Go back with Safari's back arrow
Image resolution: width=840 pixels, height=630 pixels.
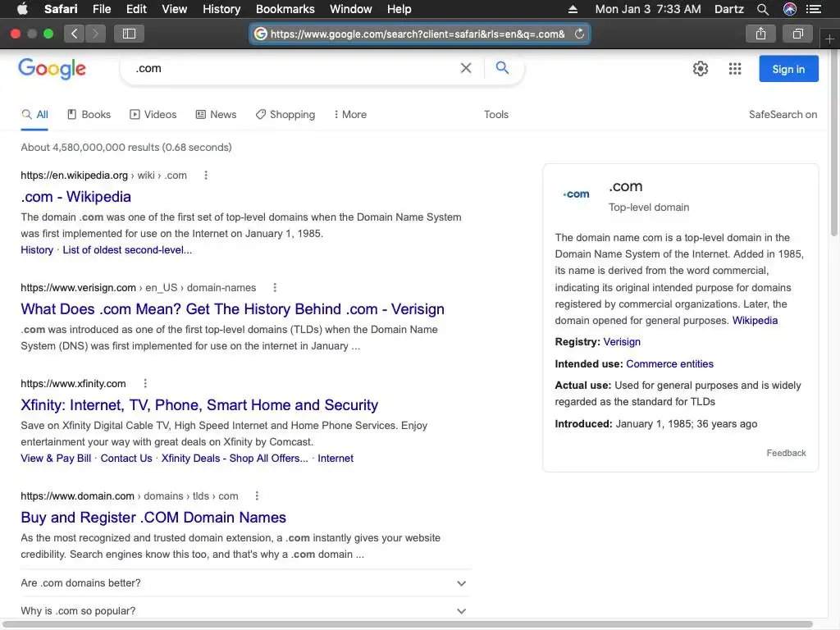pos(75,34)
